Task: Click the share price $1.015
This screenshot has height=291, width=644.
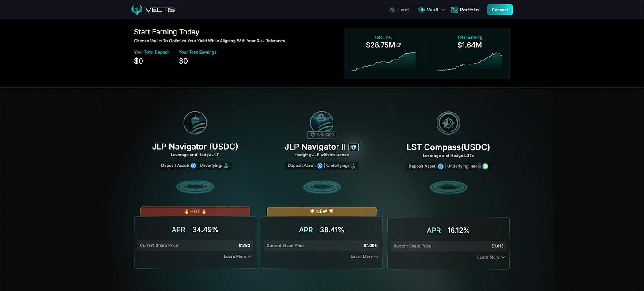Action: click(497, 246)
